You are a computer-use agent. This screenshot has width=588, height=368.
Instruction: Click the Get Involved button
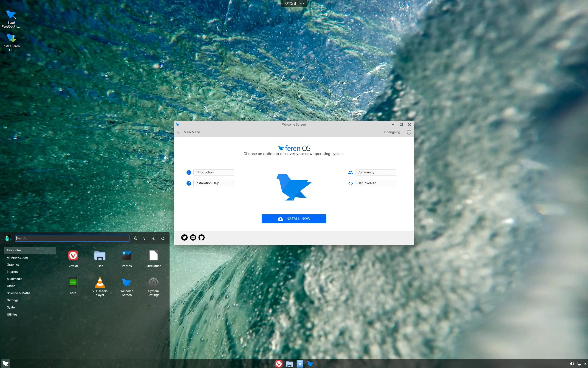(x=375, y=183)
